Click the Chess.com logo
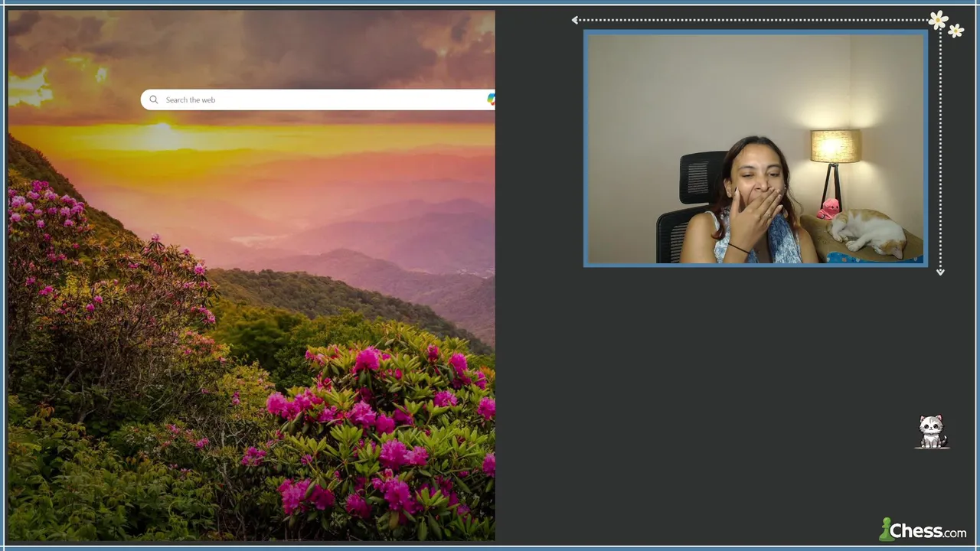The width and height of the screenshot is (980, 551). 923,530
